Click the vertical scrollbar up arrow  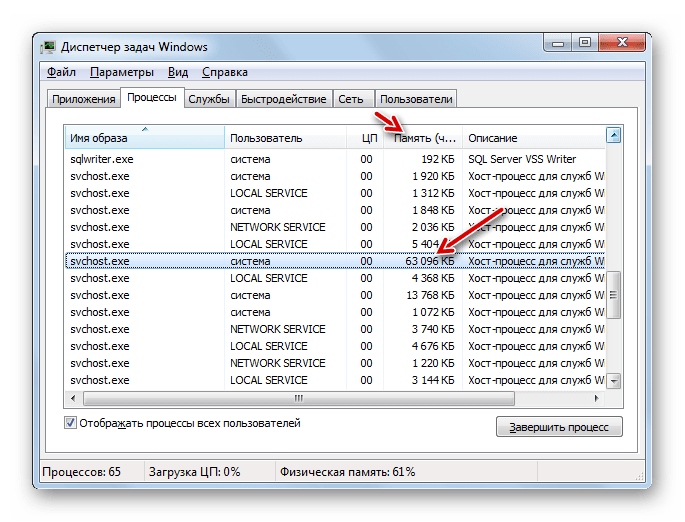[614, 136]
